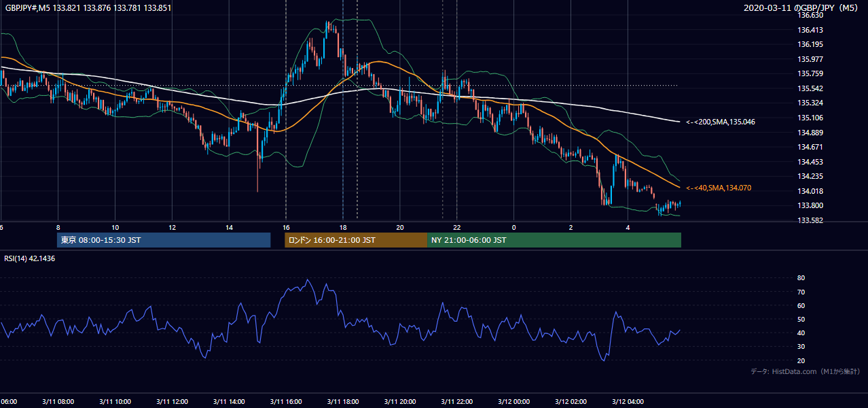Click hour tick 14 under price chart
This screenshot has width=868, height=408.
(x=229, y=228)
